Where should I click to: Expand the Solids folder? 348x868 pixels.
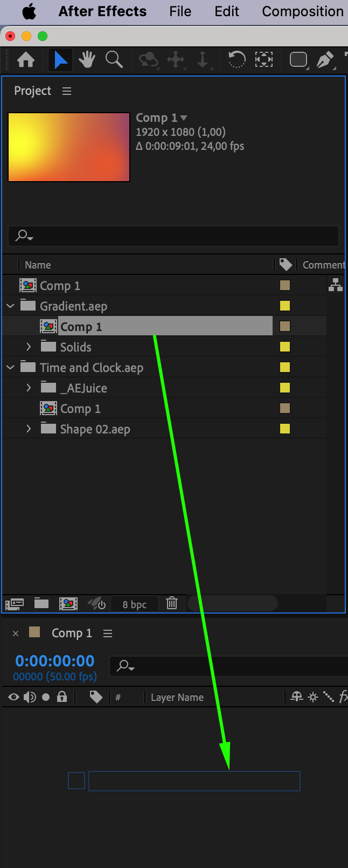tap(29, 347)
